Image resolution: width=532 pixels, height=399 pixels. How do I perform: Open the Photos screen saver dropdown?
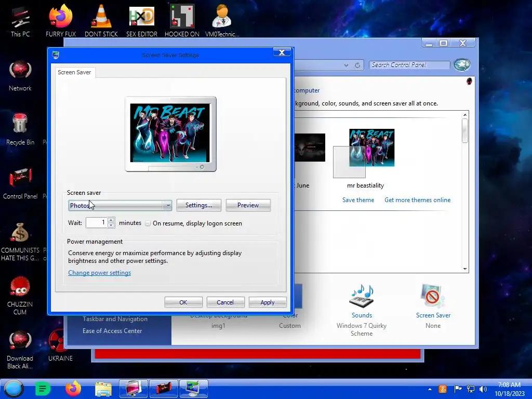(x=120, y=205)
